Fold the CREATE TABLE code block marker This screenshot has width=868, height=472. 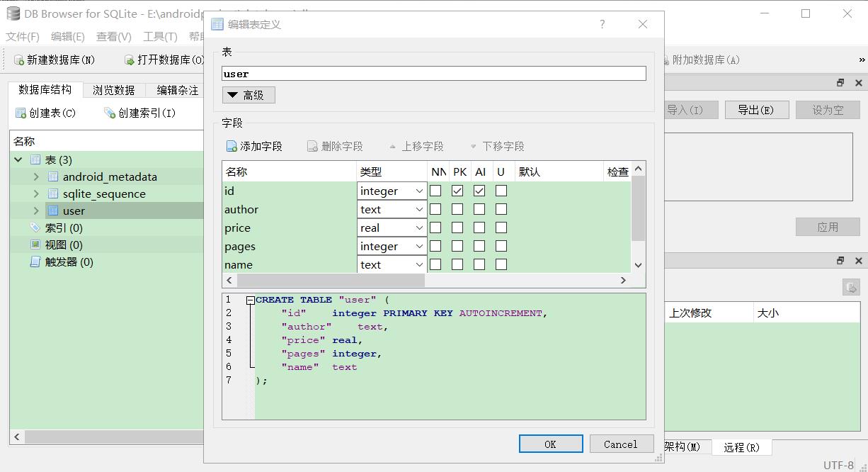[251, 300]
